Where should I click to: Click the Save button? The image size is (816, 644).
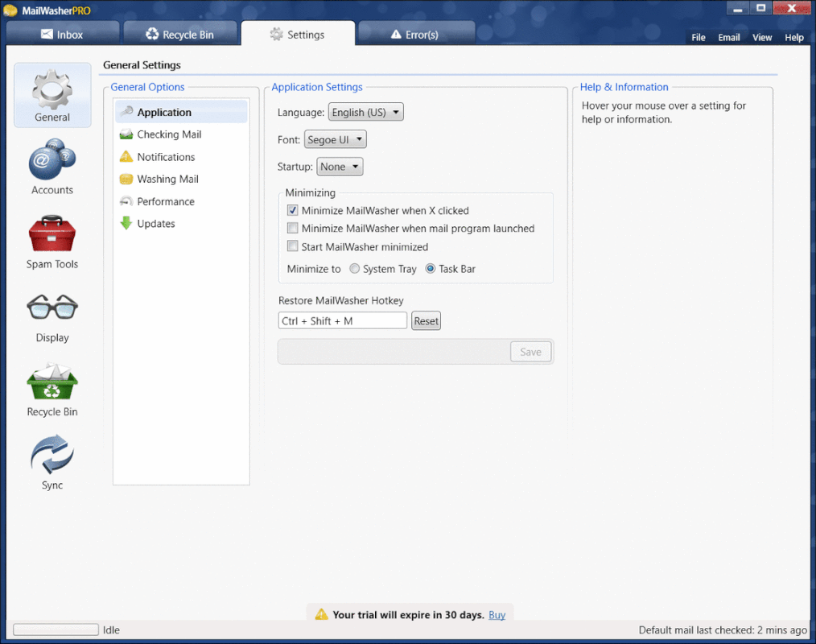[x=531, y=352]
